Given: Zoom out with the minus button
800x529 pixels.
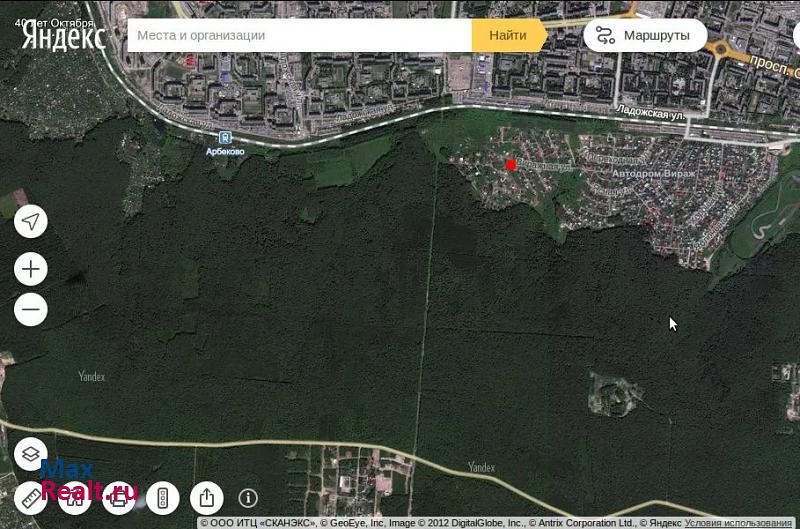Looking at the screenshot, I should (31, 310).
